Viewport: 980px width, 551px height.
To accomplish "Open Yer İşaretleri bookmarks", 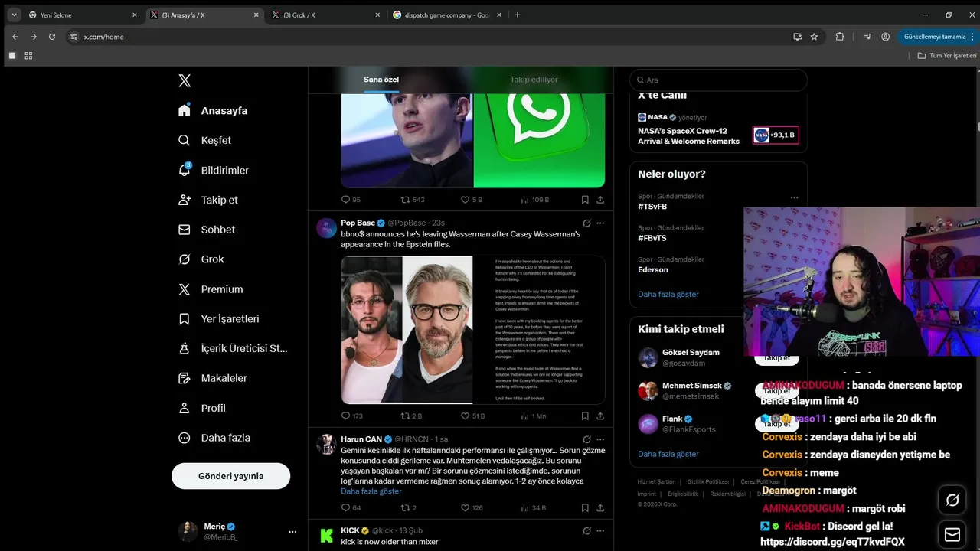I will pos(219,319).
